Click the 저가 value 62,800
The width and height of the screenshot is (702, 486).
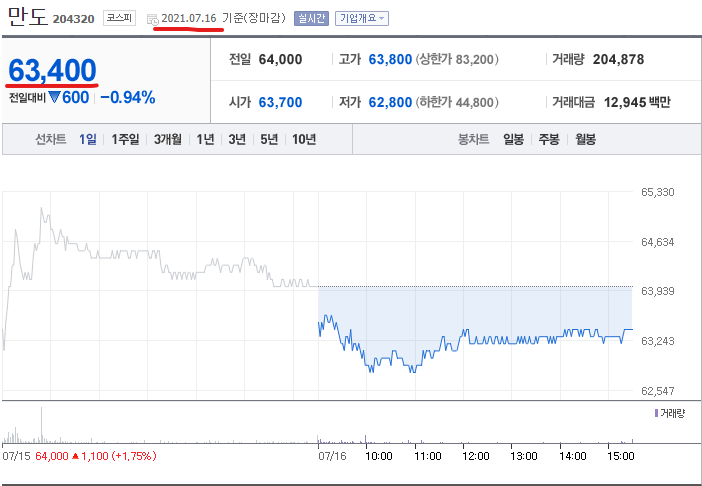tap(390, 102)
